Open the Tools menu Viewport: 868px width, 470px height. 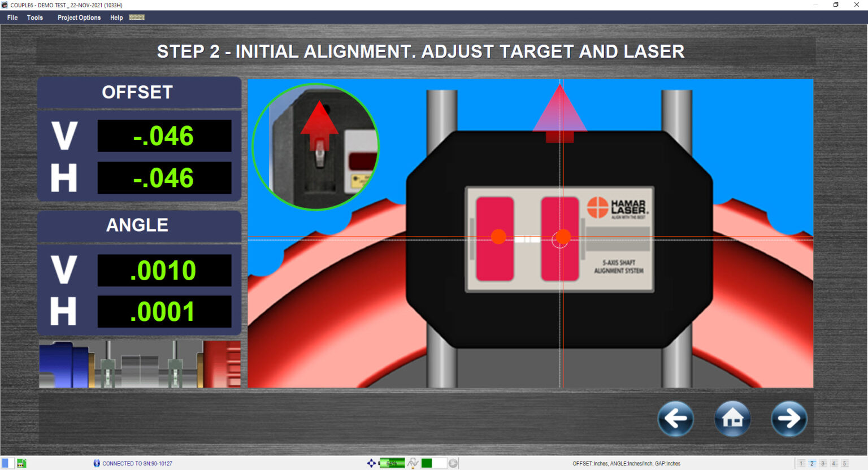coord(34,18)
